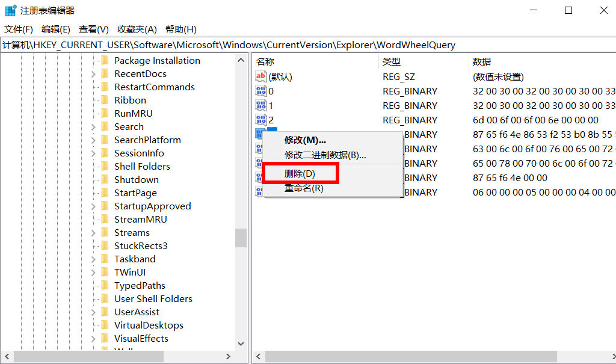Click the VirtualDesktops folder icon
Image resolution: width=616 pixels, height=364 pixels.
(x=105, y=325)
